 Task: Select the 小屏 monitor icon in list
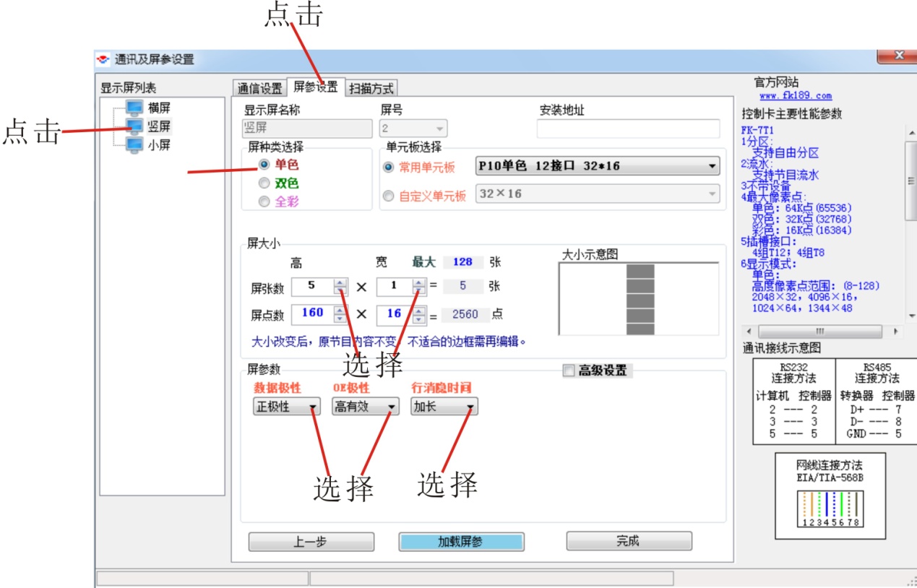[134, 144]
